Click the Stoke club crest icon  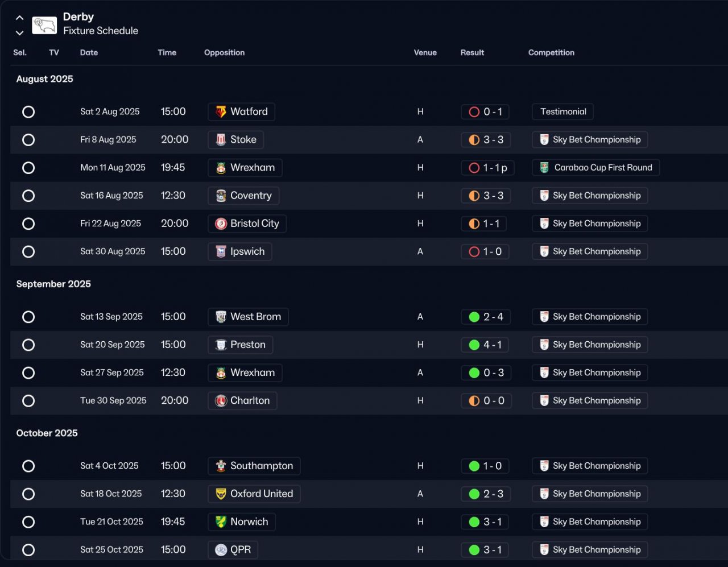pyautogui.click(x=221, y=140)
